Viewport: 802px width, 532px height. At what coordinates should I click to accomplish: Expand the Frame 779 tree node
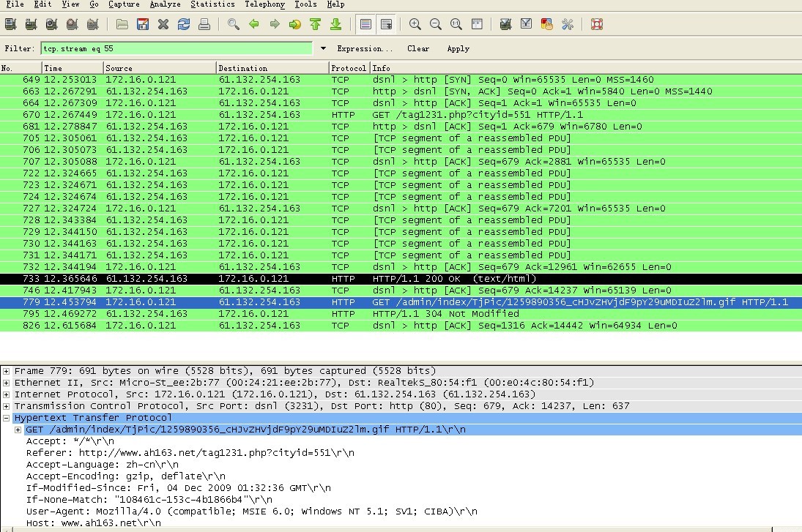coord(7,371)
